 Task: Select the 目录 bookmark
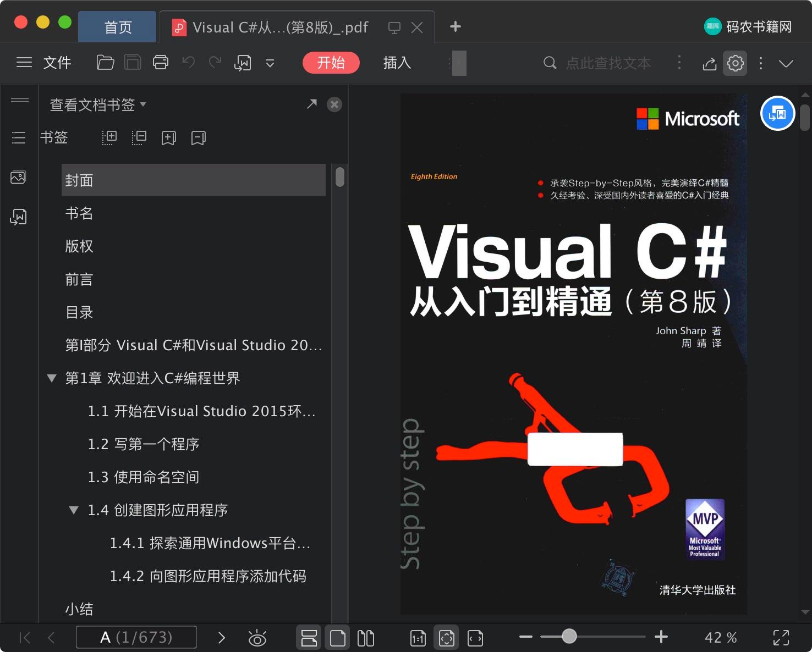coord(79,312)
